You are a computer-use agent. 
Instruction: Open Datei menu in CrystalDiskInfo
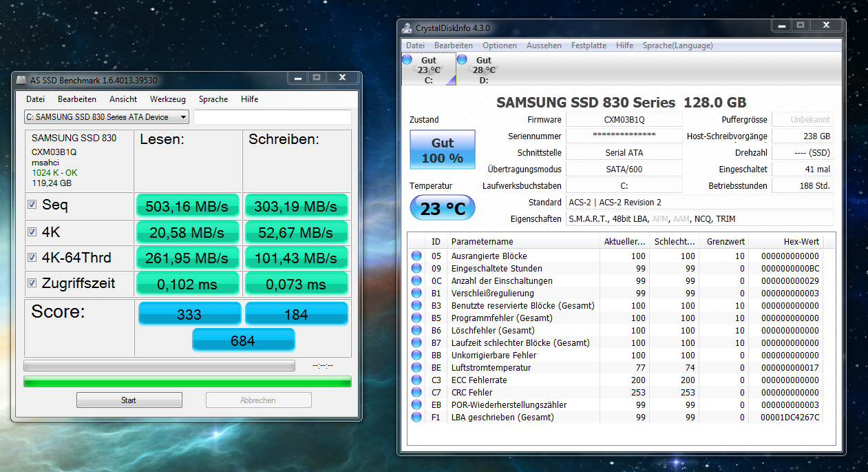tap(415, 45)
